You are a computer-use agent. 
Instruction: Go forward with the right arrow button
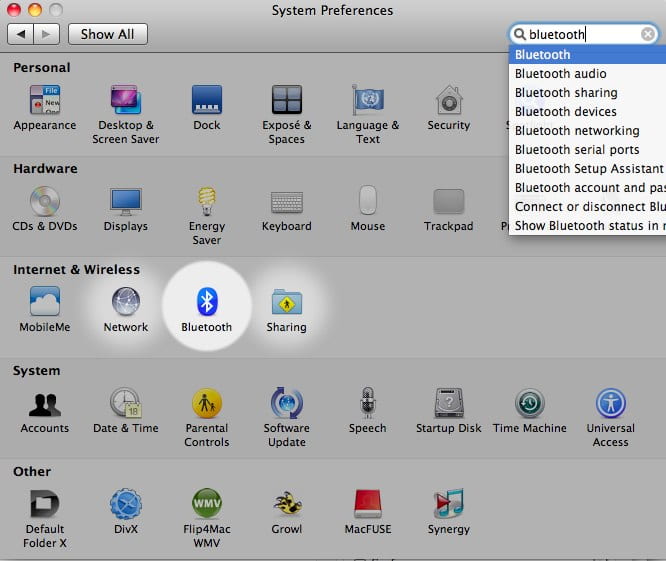pos(46,34)
